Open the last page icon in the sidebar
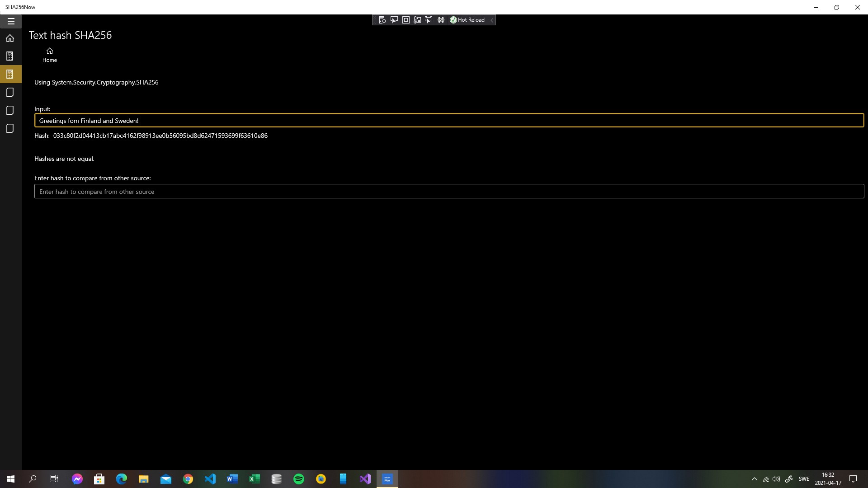 point(10,128)
